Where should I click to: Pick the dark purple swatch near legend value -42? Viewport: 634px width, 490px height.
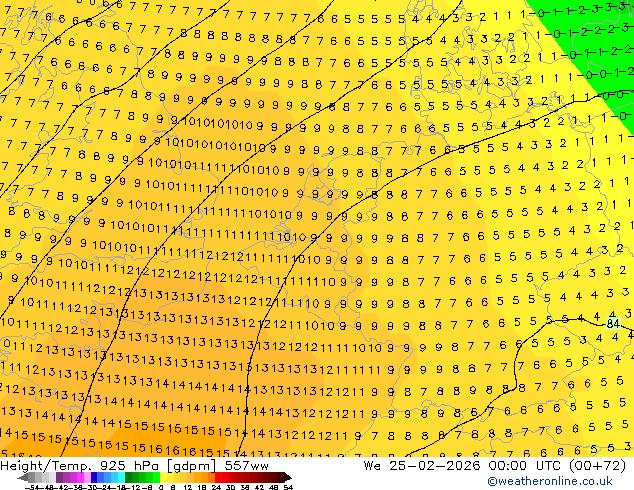(x=59, y=477)
